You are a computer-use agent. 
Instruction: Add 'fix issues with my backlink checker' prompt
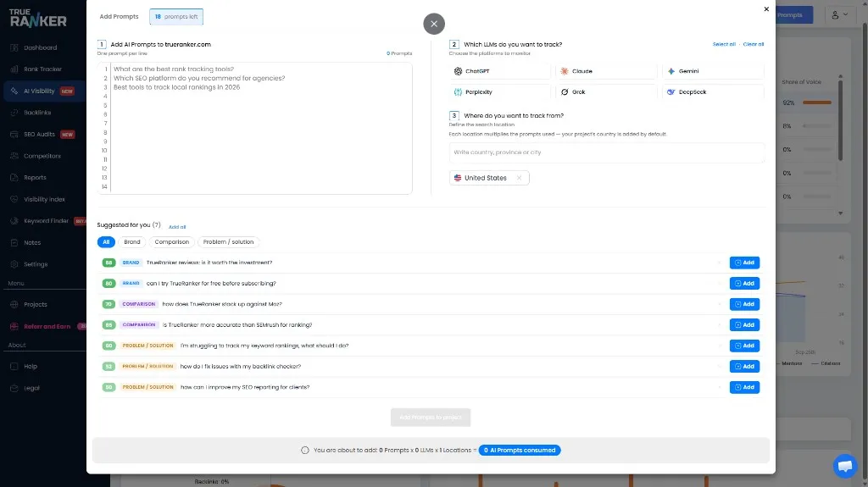tap(744, 367)
